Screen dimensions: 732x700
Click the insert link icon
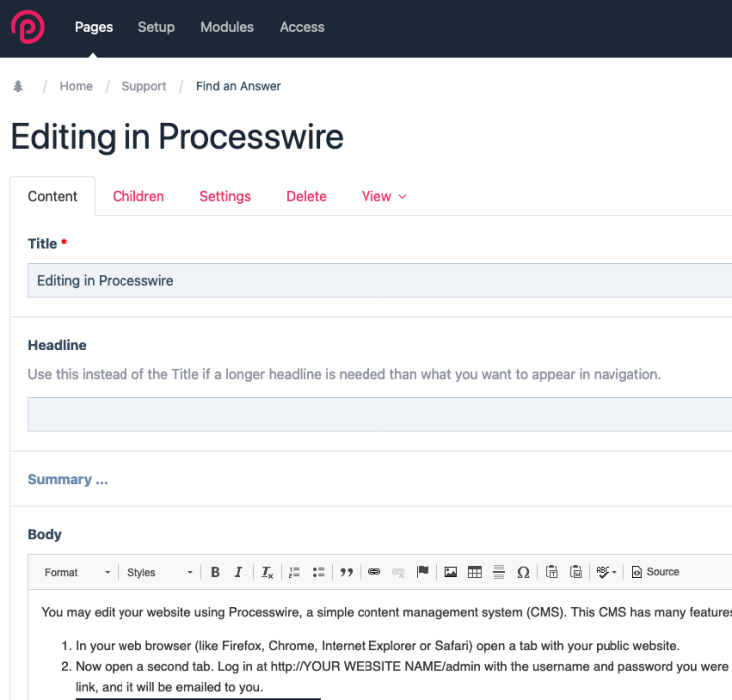click(x=374, y=572)
